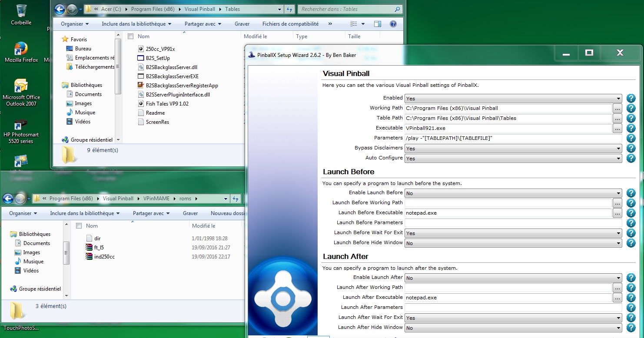
Task: Browse for Table Path with ellipsis button
Action: tap(617, 118)
